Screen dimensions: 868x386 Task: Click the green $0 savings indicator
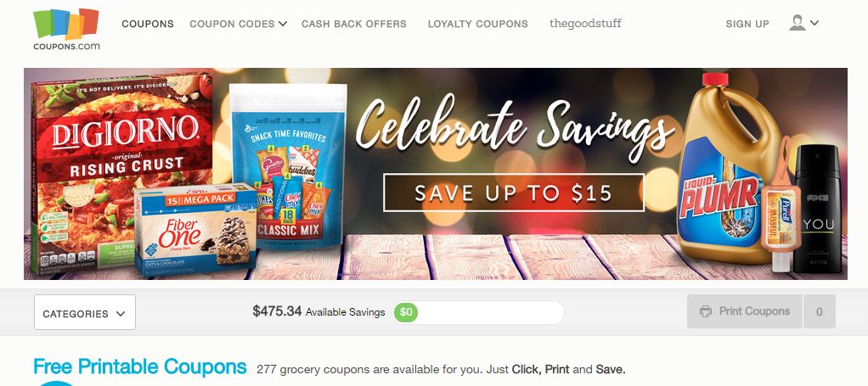pyautogui.click(x=406, y=312)
